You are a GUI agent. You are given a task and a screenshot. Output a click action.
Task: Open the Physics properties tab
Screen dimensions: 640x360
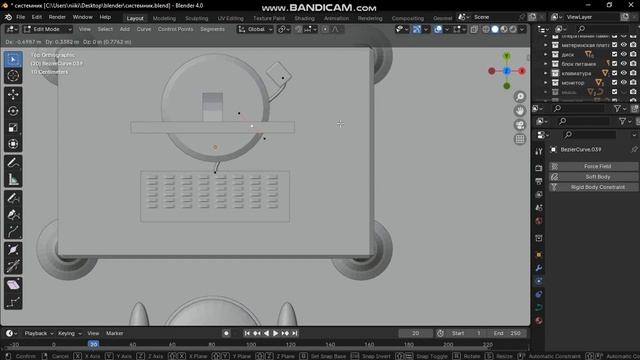(539, 281)
